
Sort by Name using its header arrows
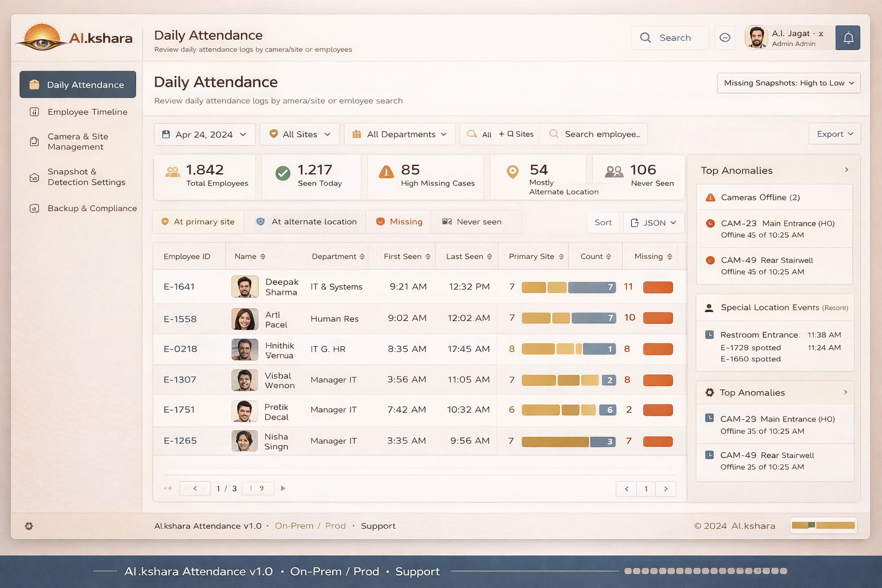click(262, 257)
